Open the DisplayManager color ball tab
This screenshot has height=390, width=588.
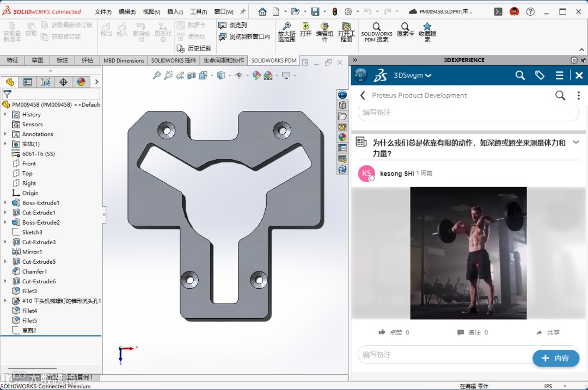tap(81, 82)
